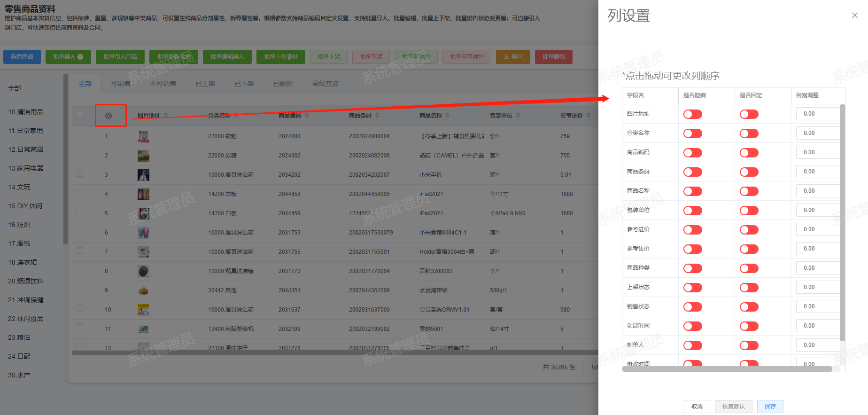The width and height of the screenshot is (868, 415).
Task: Sort table by 图片地址 column sort icon
Action: tap(166, 115)
